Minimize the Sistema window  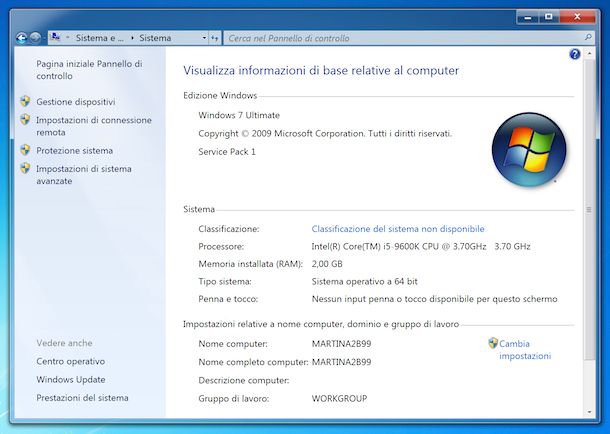[528, 17]
